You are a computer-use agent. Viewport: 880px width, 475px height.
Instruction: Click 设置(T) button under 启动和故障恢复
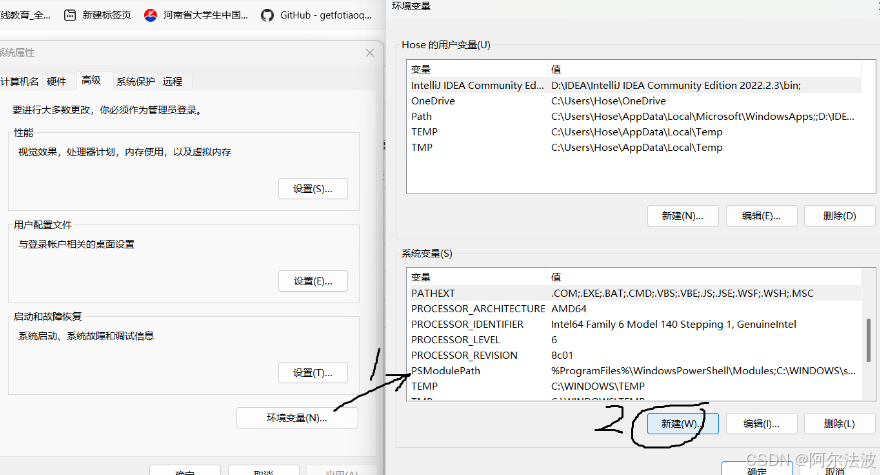pos(313,372)
